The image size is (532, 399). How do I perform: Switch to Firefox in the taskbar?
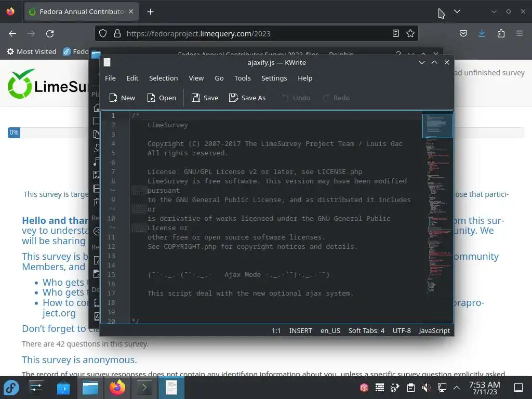point(117,388)
